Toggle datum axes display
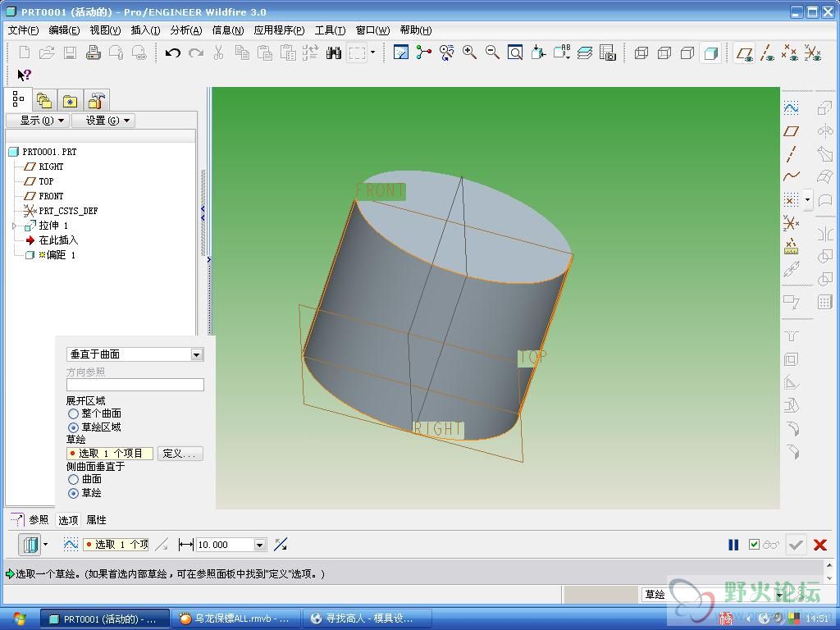 click(x=767, y=53)
